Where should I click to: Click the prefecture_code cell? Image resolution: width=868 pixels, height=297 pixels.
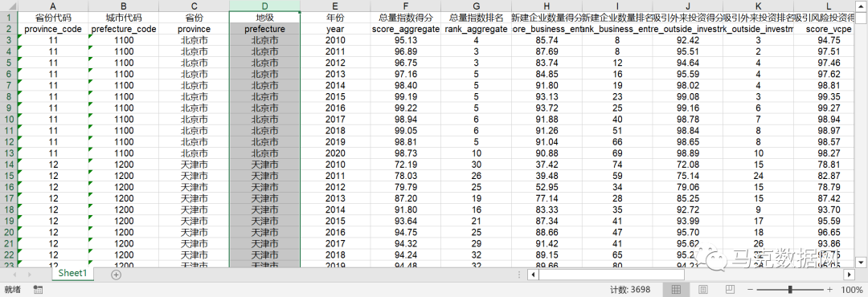[x=124, y=29]
